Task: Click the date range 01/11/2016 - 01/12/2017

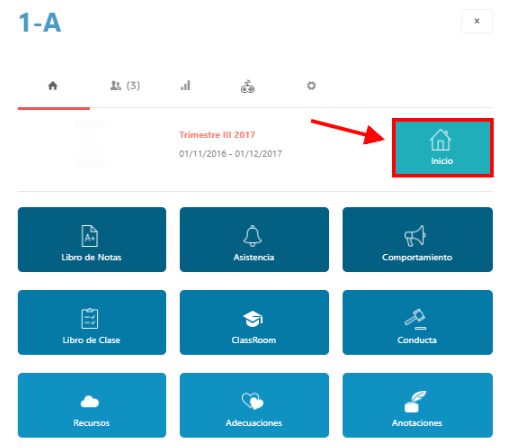Action: point(231,154)
